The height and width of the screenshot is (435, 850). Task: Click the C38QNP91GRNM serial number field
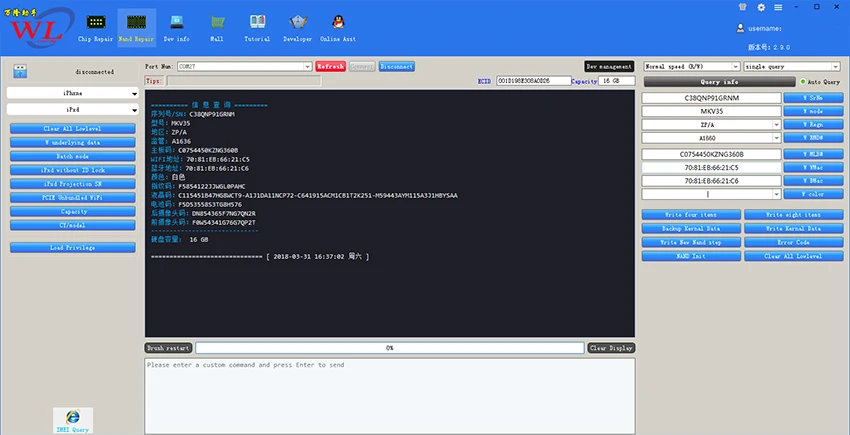[x=711, y=98]
